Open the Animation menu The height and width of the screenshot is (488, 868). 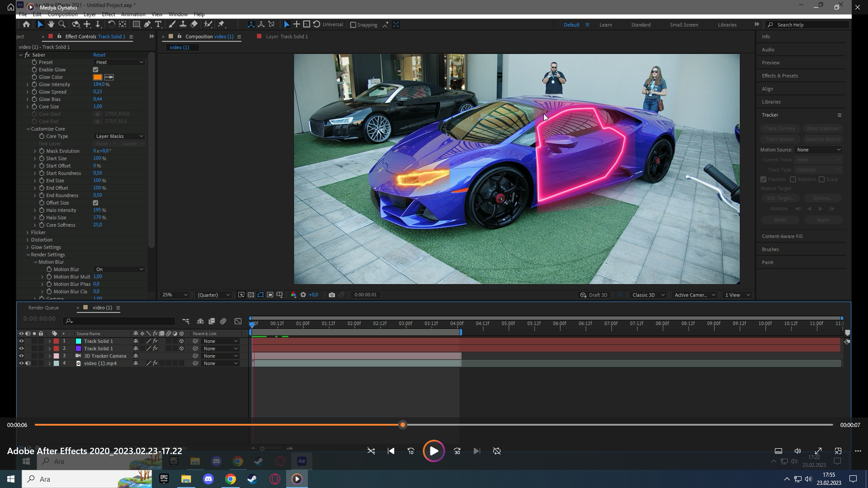pyautogui.click(x=133, y=14)
